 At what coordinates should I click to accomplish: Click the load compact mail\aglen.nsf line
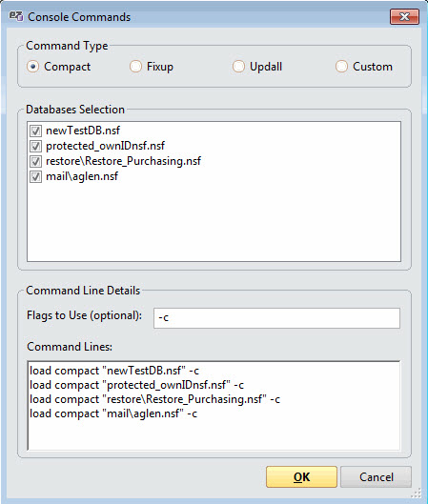pos(113,413)
